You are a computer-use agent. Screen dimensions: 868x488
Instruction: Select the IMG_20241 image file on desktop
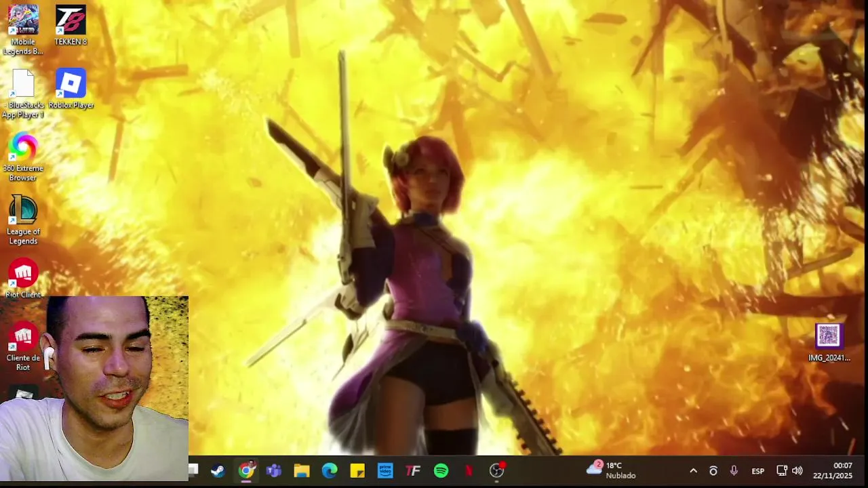coord(829,343)
